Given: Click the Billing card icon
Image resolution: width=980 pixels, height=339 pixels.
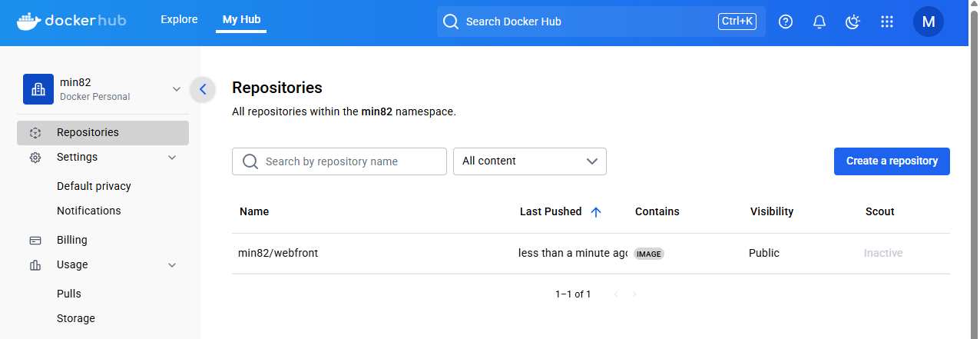Looking at the screenshot, I should pyautogui.click(x=35, y=240).
